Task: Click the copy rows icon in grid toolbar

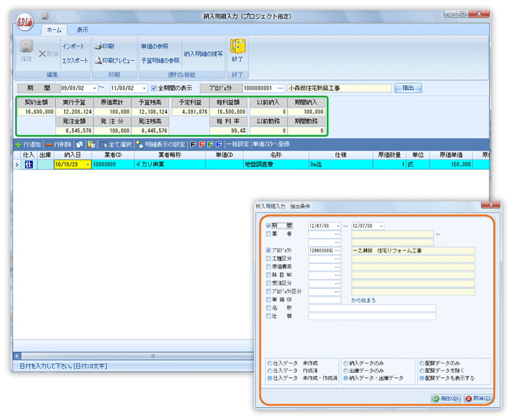Action: coord(79,145)
